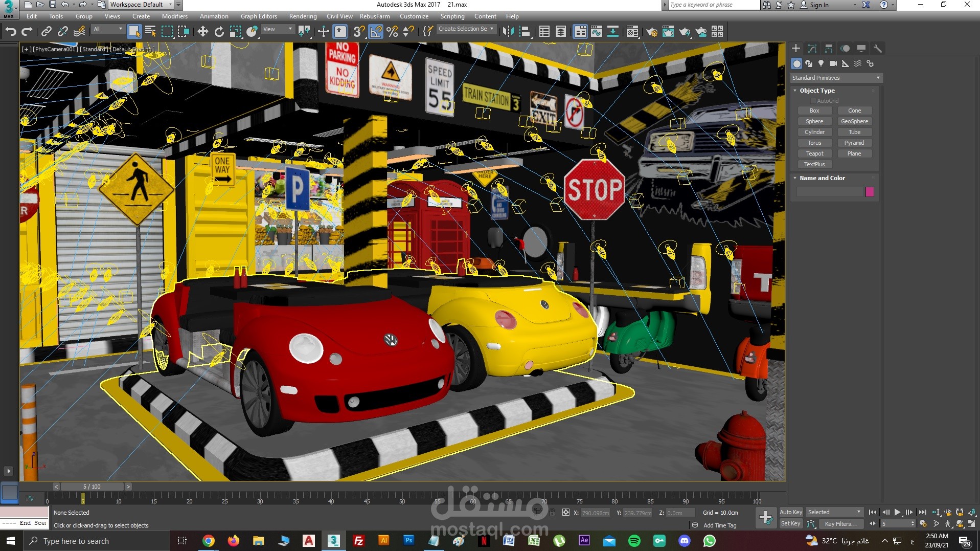Click the Select and Link chain icon
Viewport: 980px width, 551px height.
(x=46, y=32)
